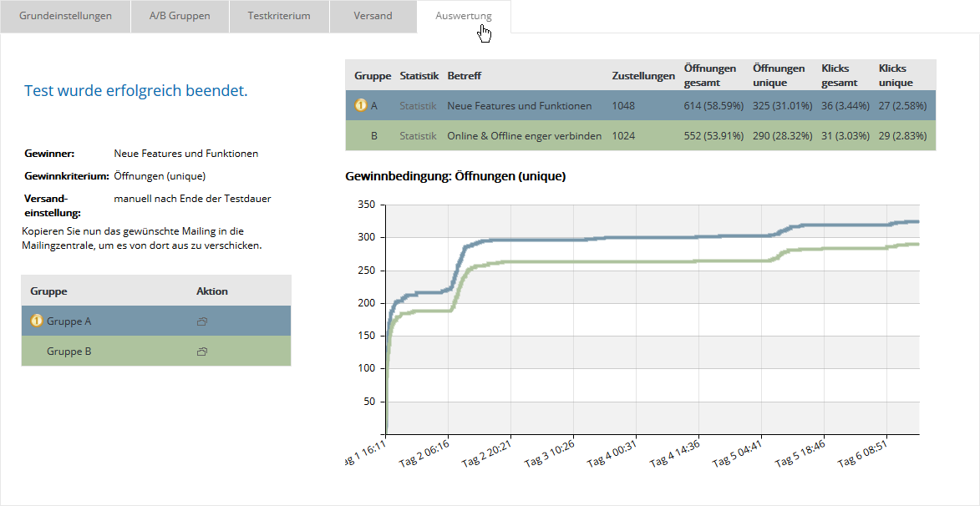Click winner badge icon beside group A in results table
This screenshot has height=506, width=980.
tap(361, 106)
